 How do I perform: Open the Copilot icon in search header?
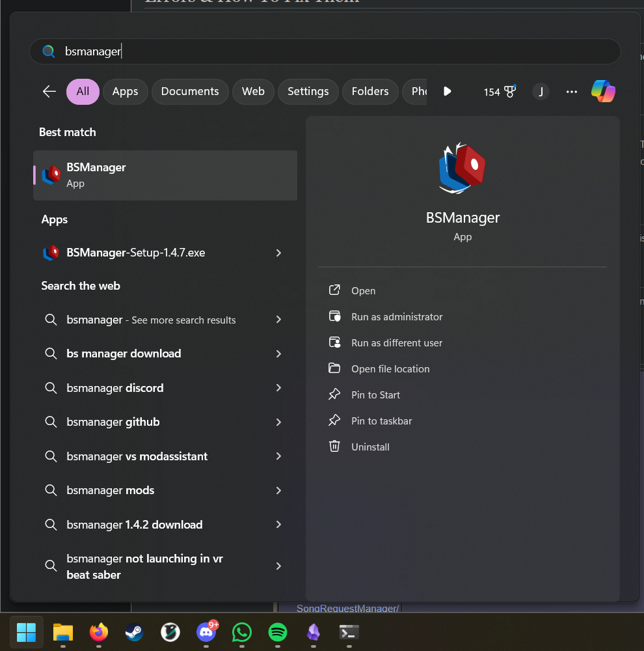(x=603, y=92)
